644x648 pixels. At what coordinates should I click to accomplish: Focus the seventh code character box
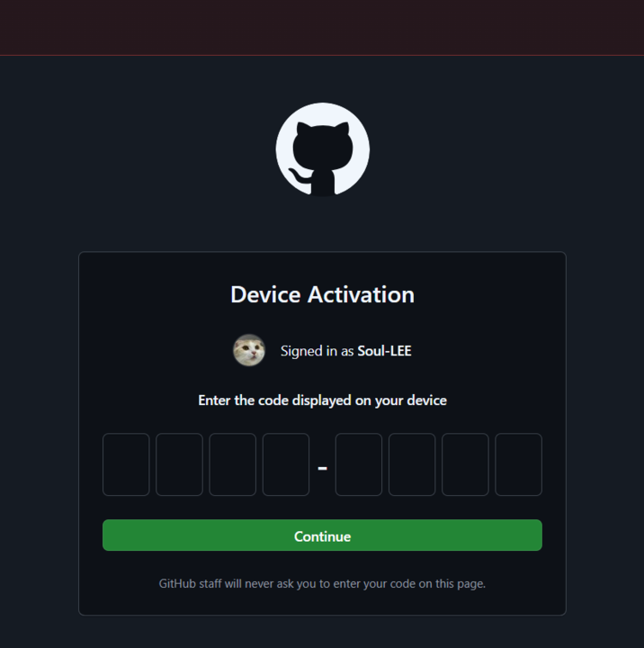tap(465, 464)
